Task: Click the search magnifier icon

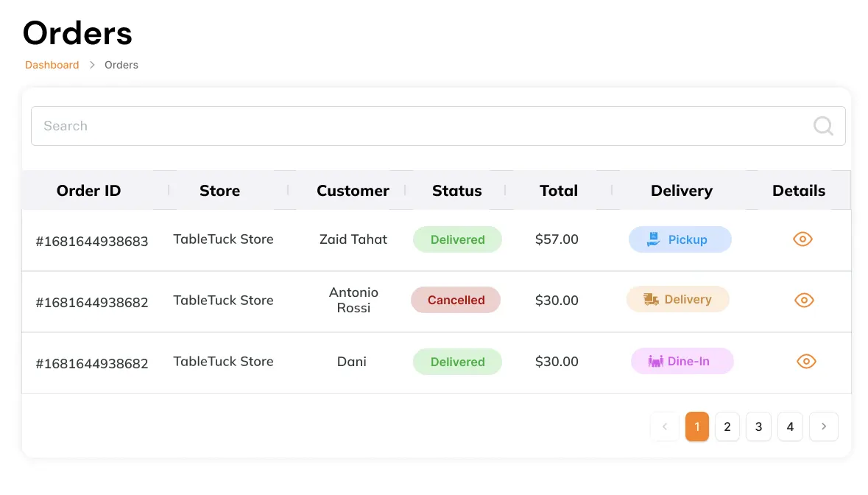Action: tap(823, 126)
